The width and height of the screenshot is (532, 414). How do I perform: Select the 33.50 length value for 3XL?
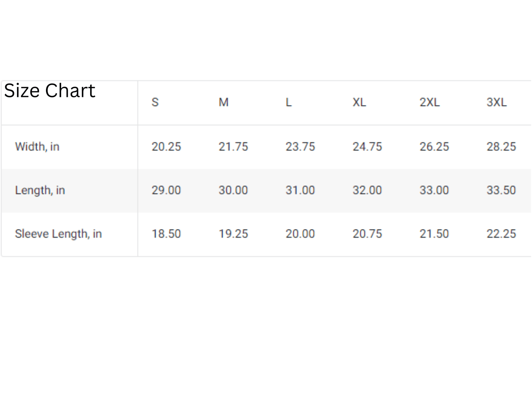point(501,190)
